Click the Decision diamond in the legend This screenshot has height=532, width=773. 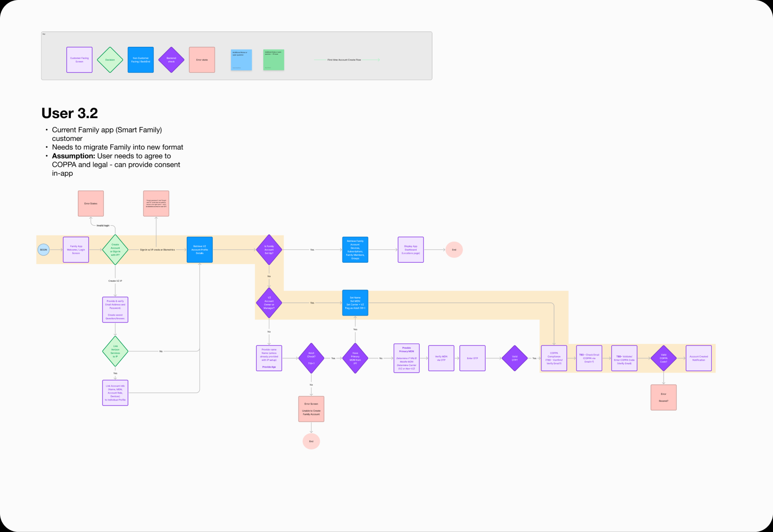pos(110,60)
